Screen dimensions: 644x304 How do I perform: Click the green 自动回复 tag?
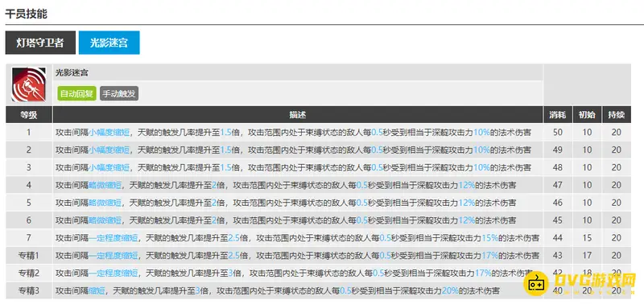pos(76,93)
